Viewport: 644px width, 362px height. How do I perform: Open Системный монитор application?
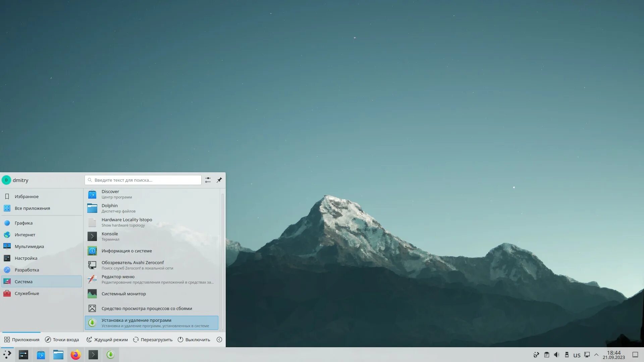coord(123,294)
